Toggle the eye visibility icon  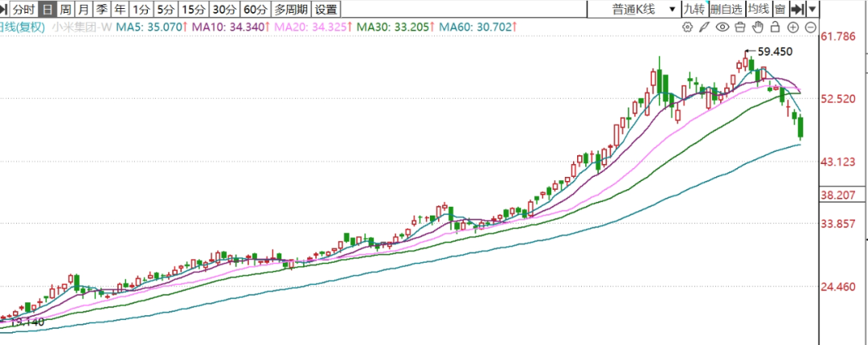723,27
